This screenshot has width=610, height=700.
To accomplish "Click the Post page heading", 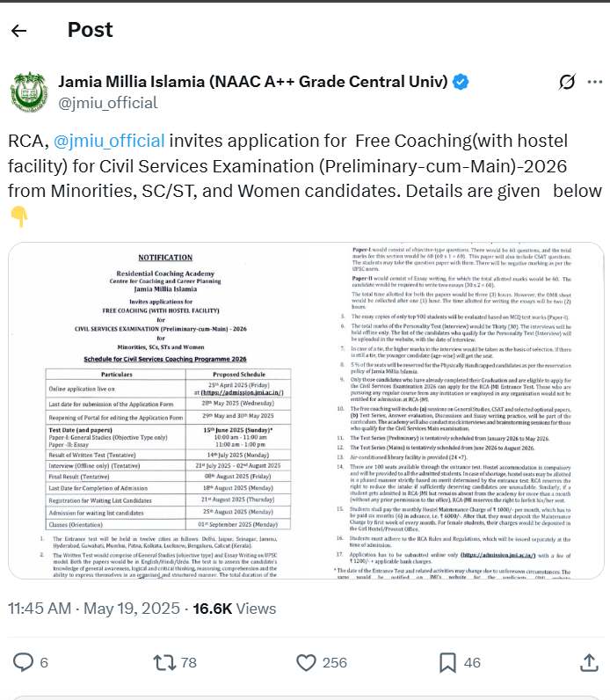I will (90, 30).
